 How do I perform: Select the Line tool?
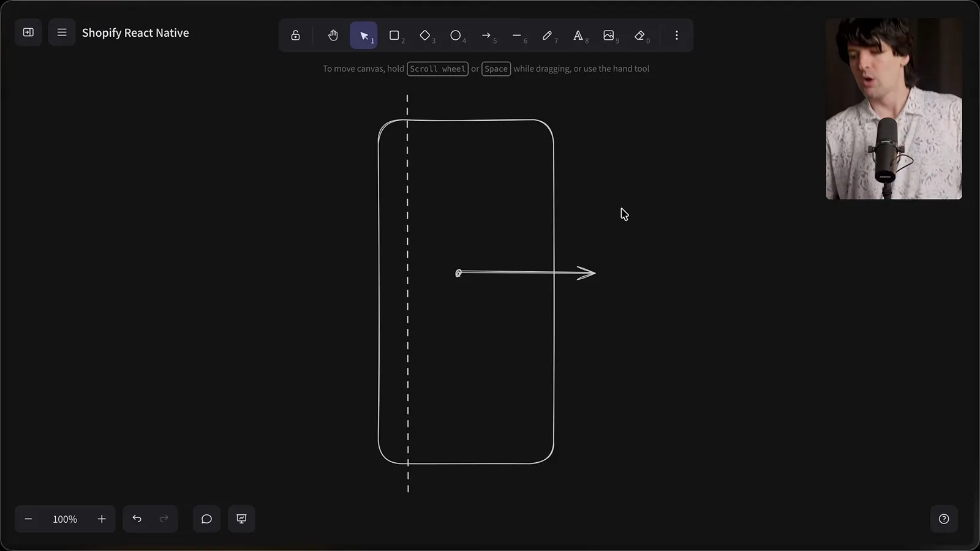(517, 36)
